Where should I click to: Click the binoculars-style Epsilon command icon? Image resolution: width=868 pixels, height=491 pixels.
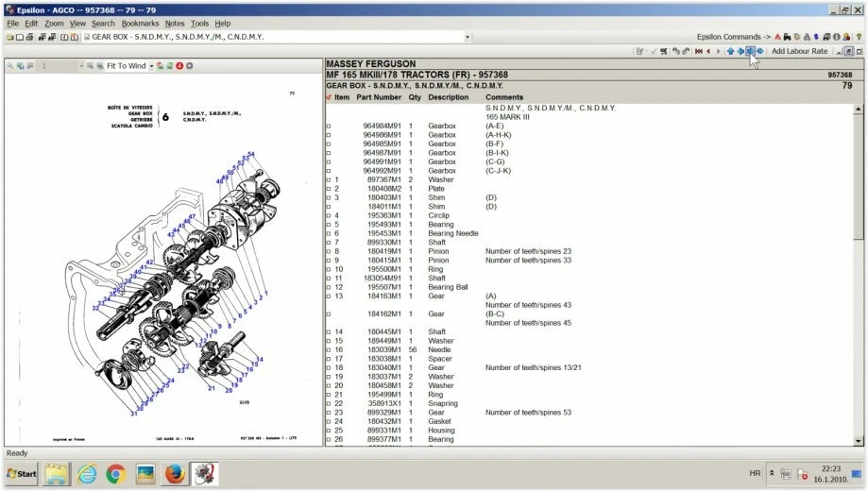tap(807, 37)
